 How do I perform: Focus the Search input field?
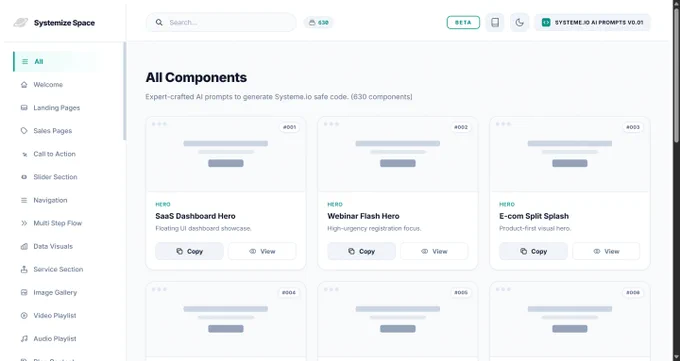(x=221, y=23)
